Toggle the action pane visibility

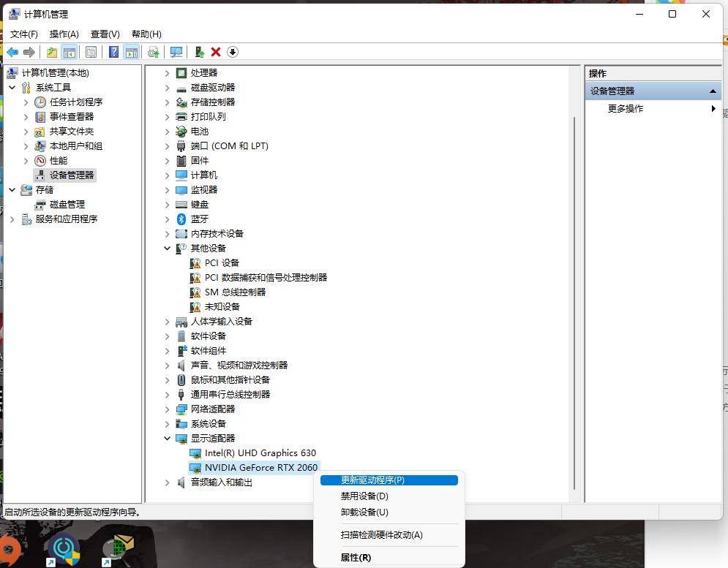(132, 52)
